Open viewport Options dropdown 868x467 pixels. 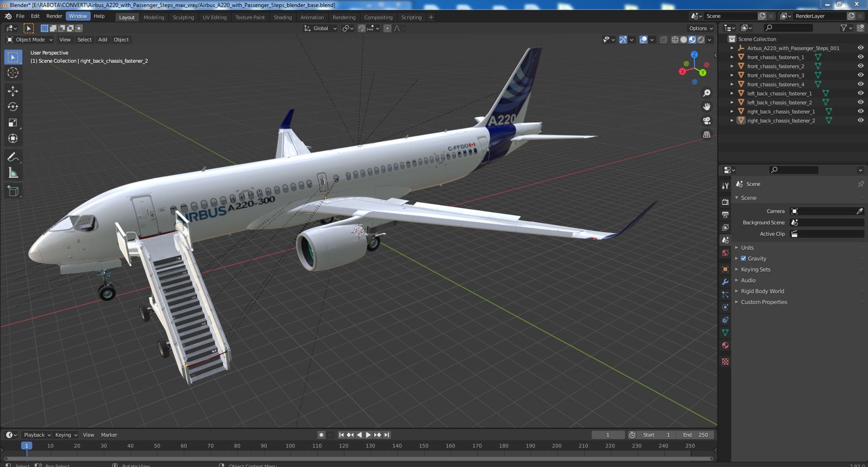pos(700,28)
